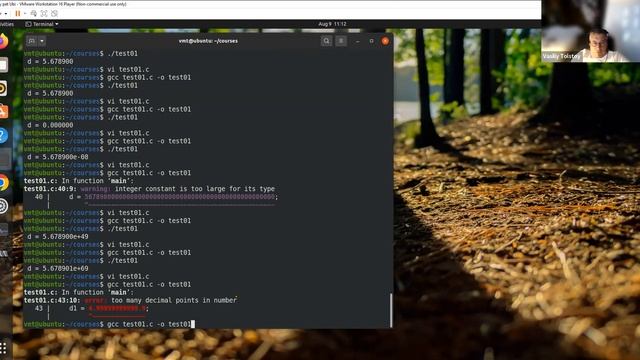
Task: Click the terminal title 'vmt@ubuntu: ~/courses'
Action: [x=208, y=41]
